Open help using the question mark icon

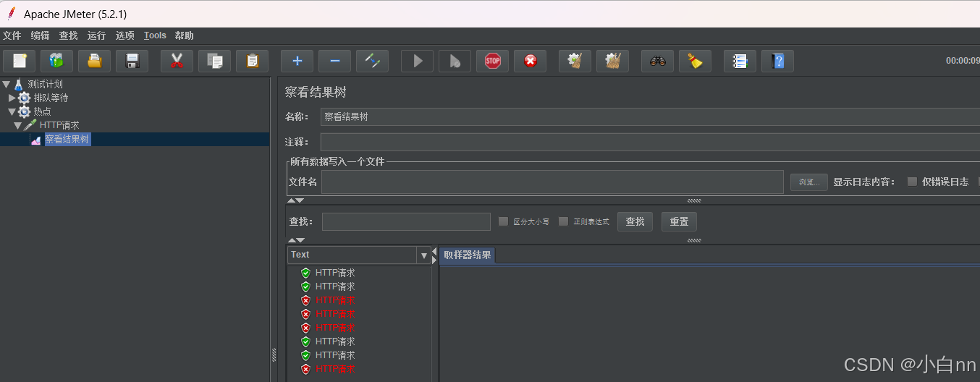click(777, 61)
